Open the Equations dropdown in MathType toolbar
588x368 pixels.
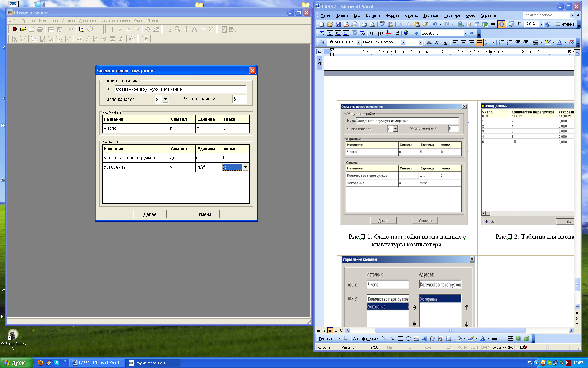pyautogui.click(x=465, y=33)
